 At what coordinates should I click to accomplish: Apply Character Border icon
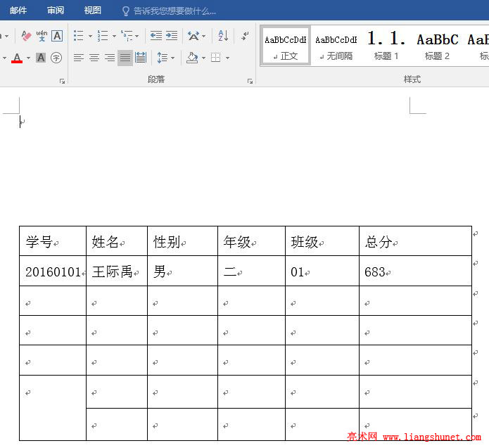coord(57,36)
